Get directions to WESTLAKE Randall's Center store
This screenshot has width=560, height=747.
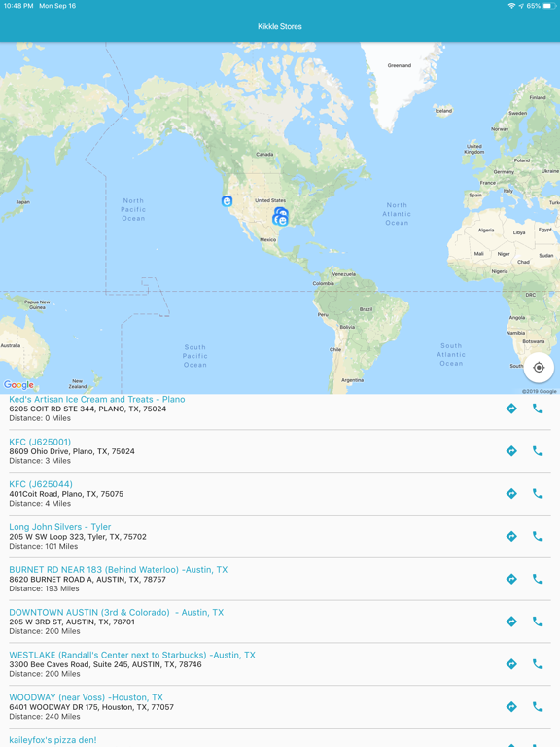(511, 664)
